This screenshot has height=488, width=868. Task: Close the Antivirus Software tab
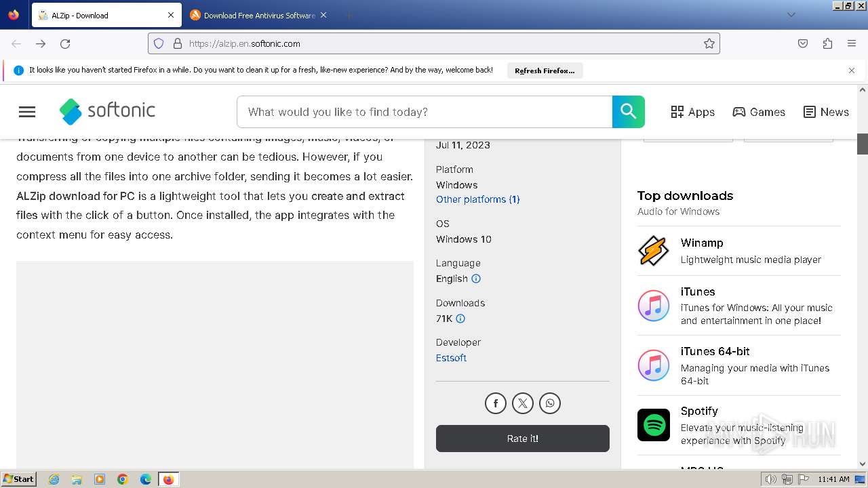tap(323, 15)
